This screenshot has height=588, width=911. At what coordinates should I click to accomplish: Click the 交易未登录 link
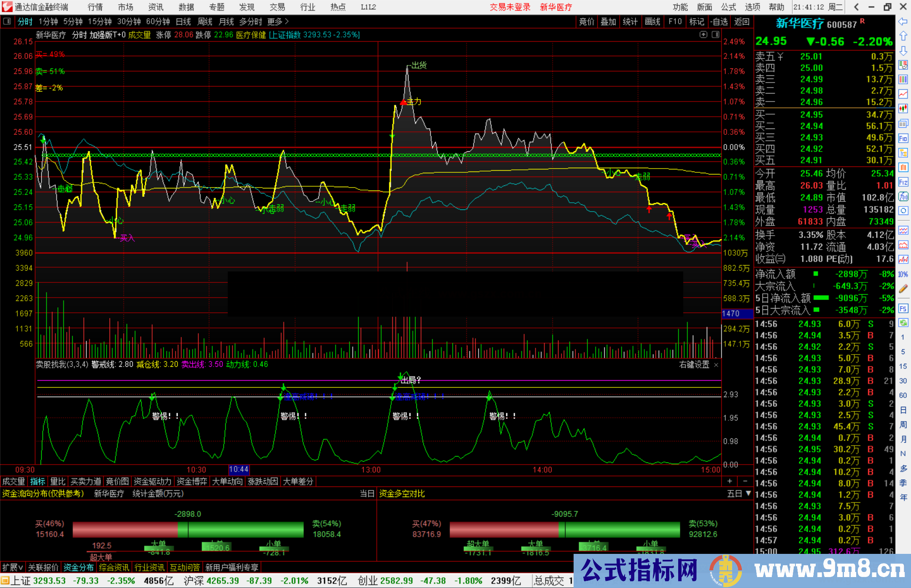pyautogui.click(x=510, y=7)
